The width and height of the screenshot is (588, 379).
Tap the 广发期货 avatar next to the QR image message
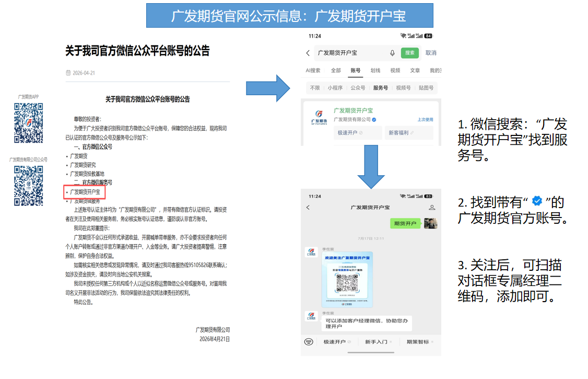[311, 252]
